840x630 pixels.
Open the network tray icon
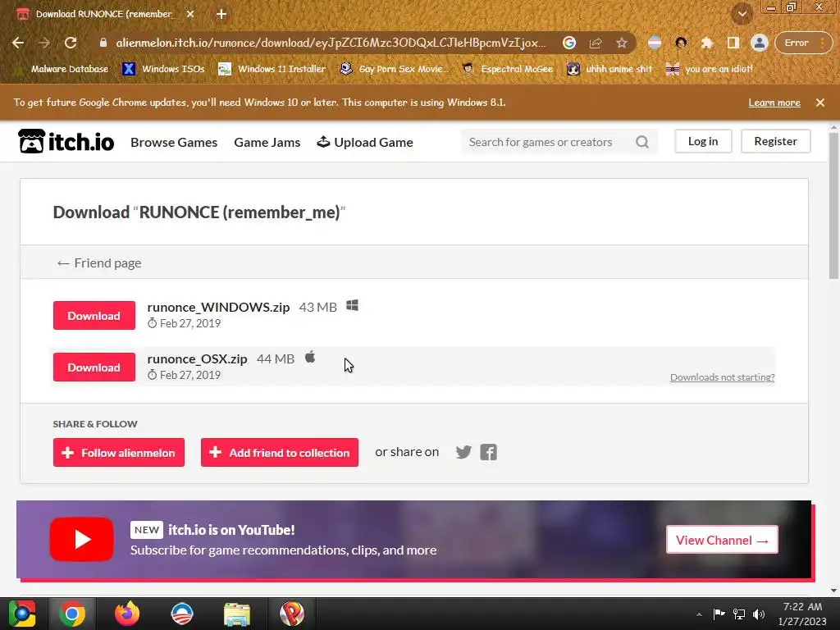pyautogui.click(x=739, y=614)
